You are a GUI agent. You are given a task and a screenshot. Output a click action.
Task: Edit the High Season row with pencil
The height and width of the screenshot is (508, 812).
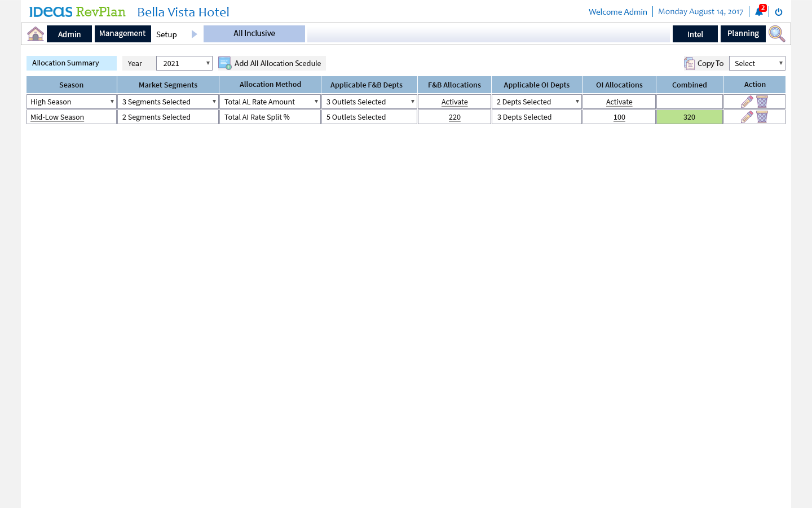(747, 102)
